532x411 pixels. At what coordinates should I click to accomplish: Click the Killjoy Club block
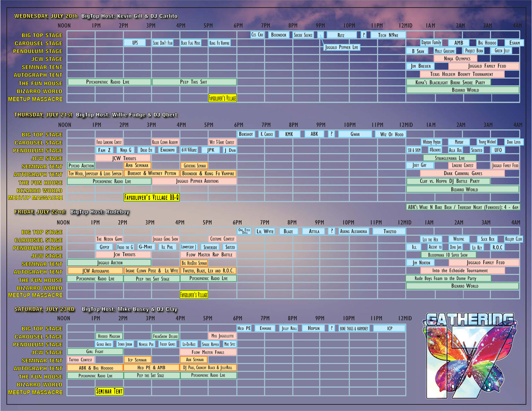point(513,239)
